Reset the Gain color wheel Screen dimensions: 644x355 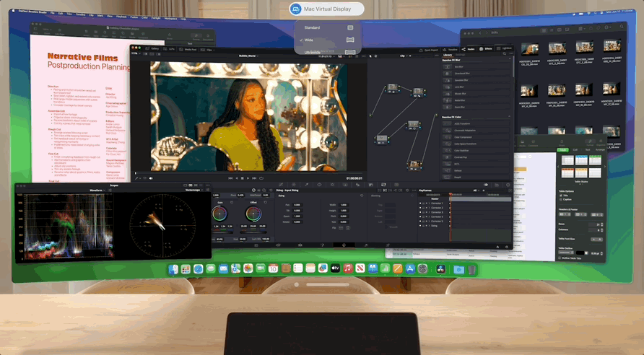click(x=232, y=202)
